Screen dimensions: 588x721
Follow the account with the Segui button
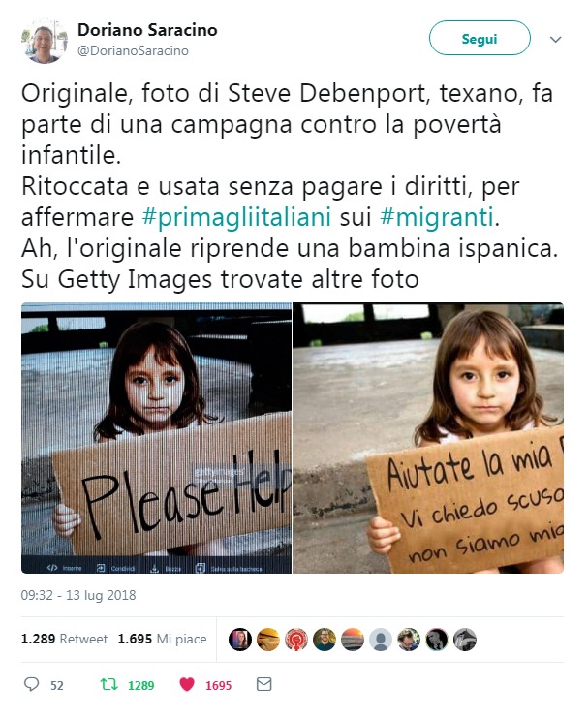tap(480, 38)
